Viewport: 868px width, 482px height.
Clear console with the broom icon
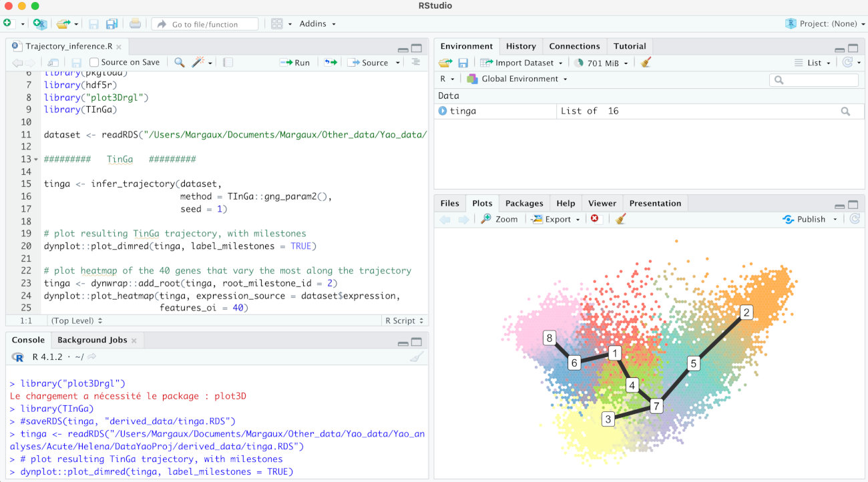pos(416,357)
